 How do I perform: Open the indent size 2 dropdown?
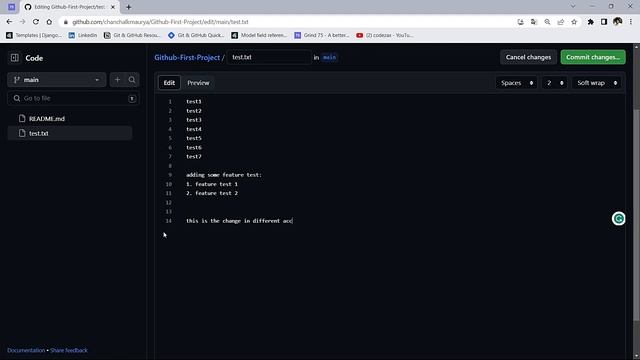coord(555,83)
